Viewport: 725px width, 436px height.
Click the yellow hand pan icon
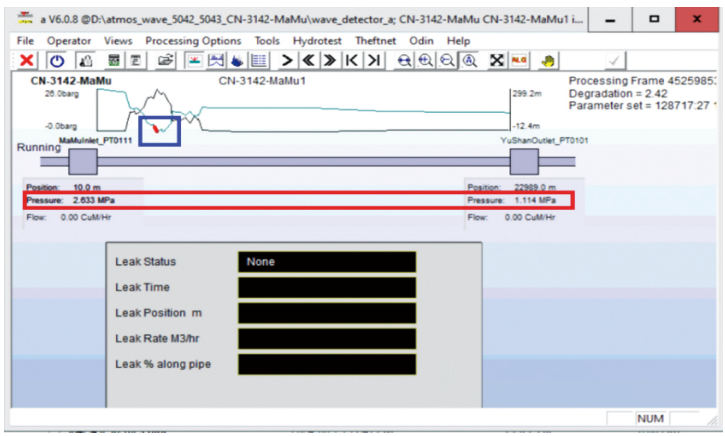[548, 61]
